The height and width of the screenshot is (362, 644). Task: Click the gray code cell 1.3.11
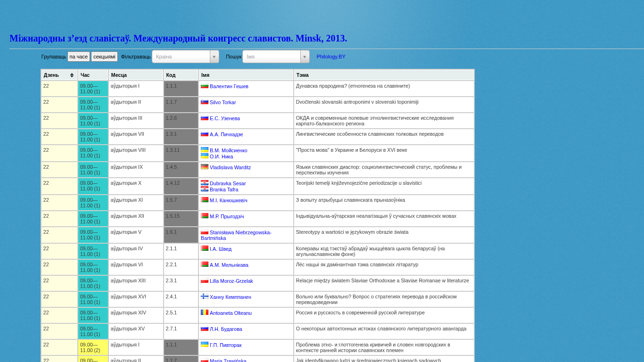coord(181,153)
